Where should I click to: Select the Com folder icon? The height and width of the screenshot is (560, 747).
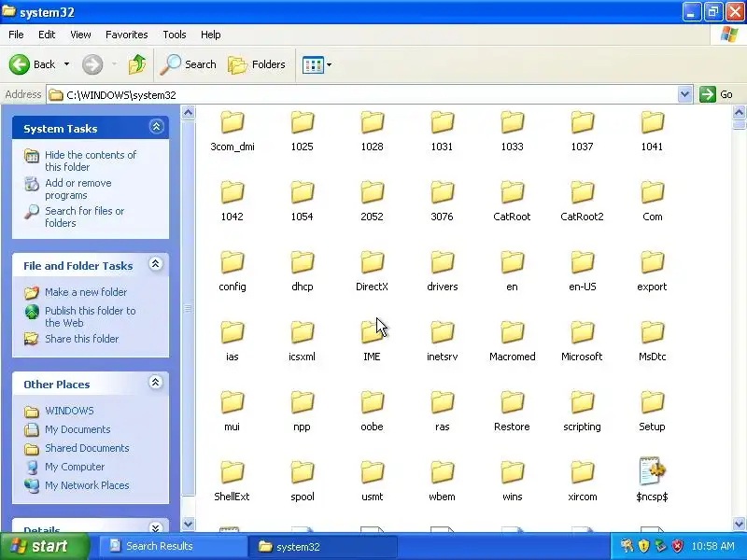point(652,193)
